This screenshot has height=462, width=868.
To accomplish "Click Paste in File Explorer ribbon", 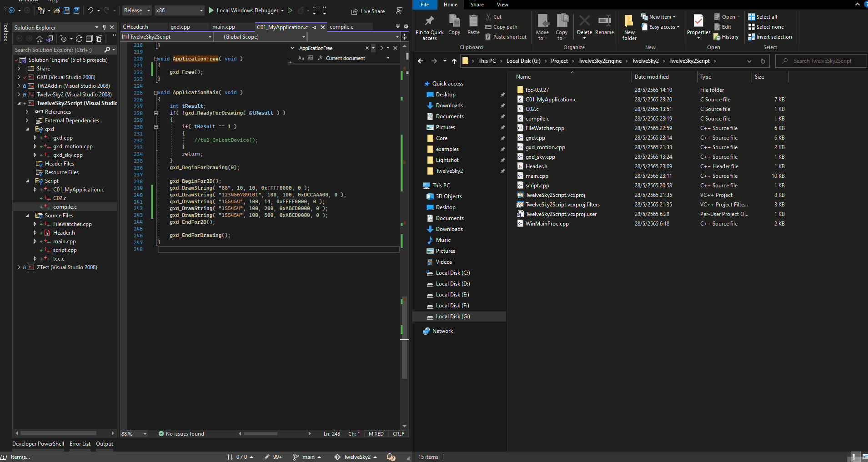I will 473,25.
